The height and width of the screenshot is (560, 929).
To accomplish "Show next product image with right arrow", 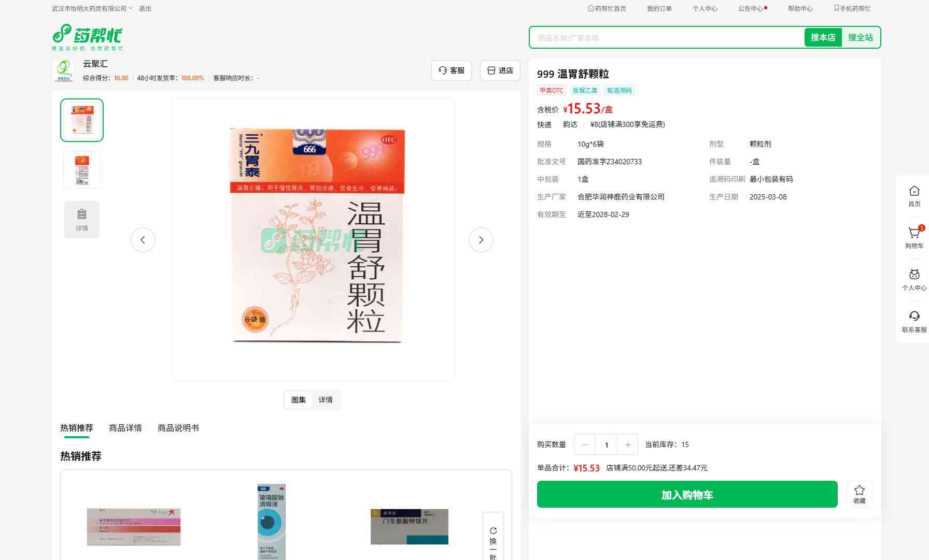I will (481, 240).
